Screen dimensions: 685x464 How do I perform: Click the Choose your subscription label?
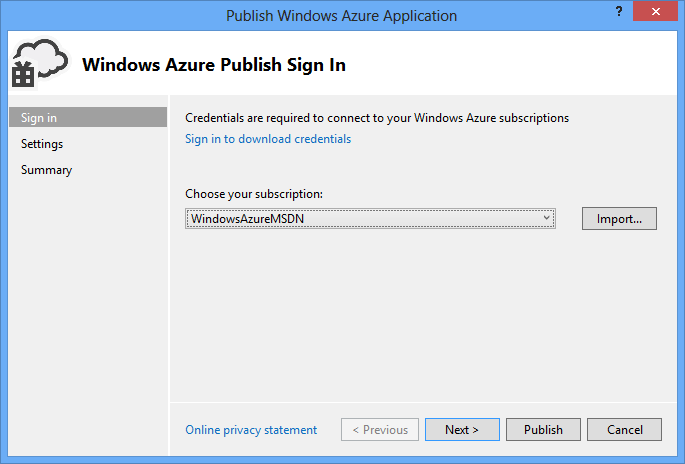point(254,194)
